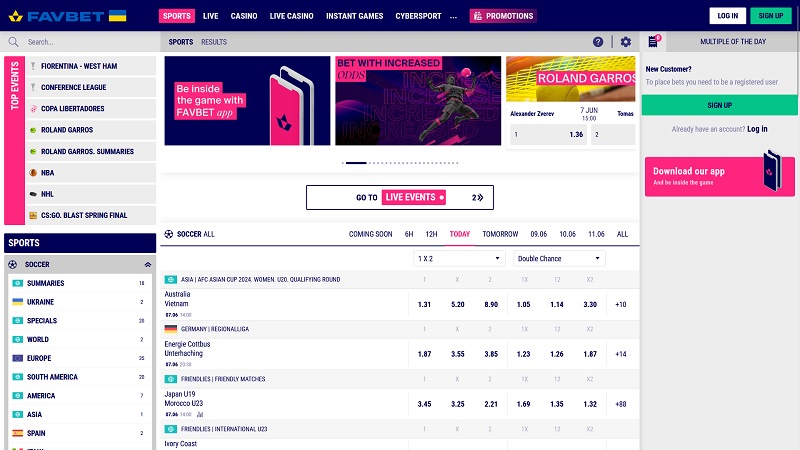Select the TOMORROW time filter
This screenshot has height=450, width=800.
(x=500, y=234)
